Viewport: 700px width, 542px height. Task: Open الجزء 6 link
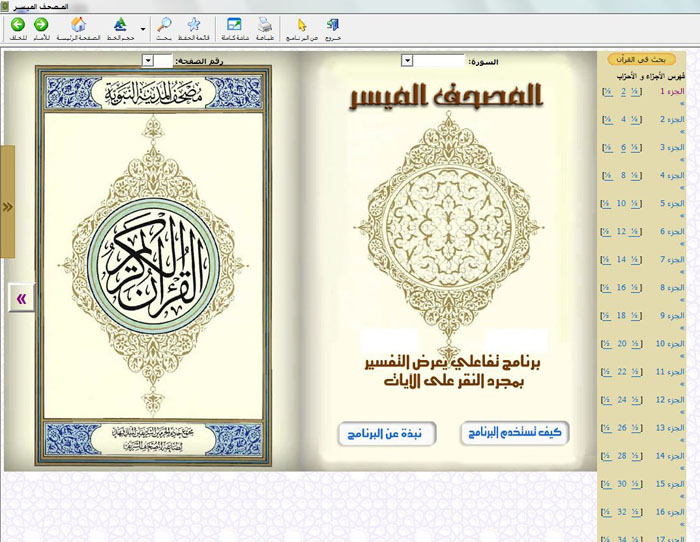tap(673, 232)
